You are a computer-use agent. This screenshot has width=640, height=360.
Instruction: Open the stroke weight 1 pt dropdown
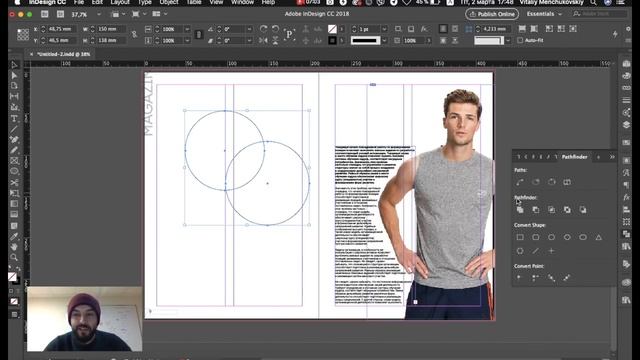tap(384, 29)
